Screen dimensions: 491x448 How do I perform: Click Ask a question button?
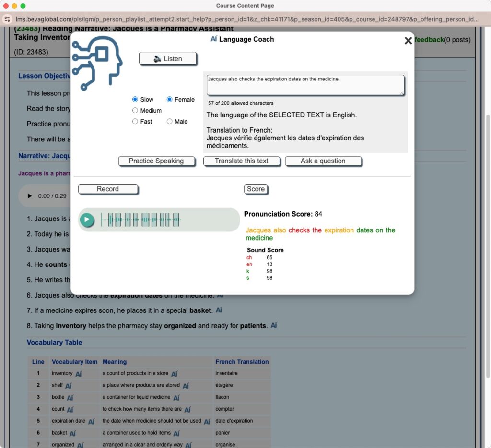[323, 161]
